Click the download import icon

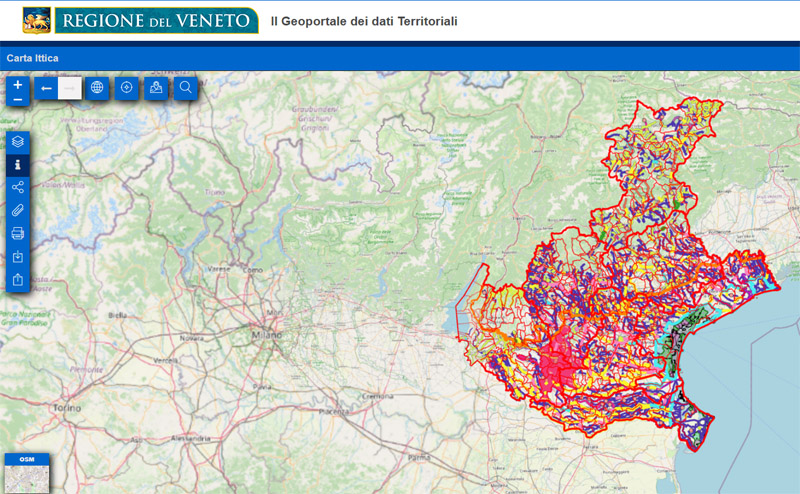[x=18, y=257]
